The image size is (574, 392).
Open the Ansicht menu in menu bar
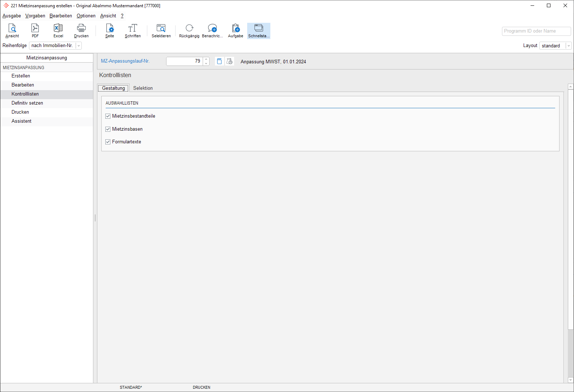(108, 16)
